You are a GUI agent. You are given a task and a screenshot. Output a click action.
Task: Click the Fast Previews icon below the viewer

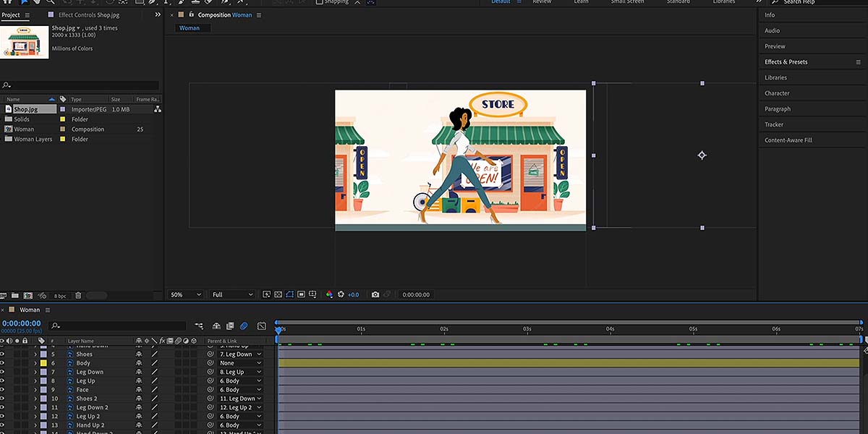click(266, 294)
